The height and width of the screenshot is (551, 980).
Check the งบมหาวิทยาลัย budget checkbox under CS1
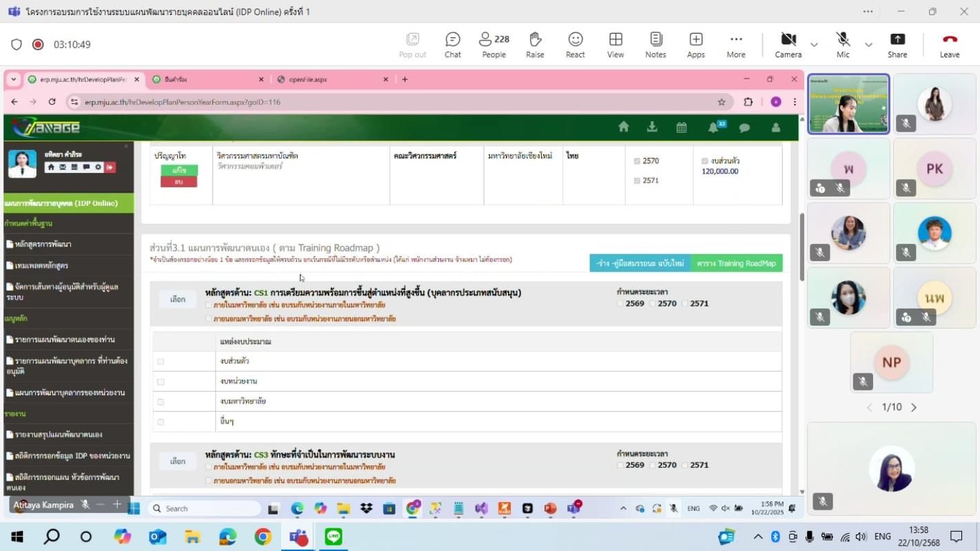tap(161, 402)
